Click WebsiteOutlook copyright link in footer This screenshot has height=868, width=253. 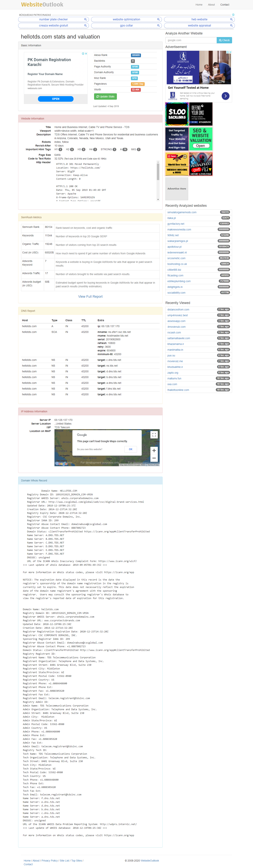(x=150, y=860)
